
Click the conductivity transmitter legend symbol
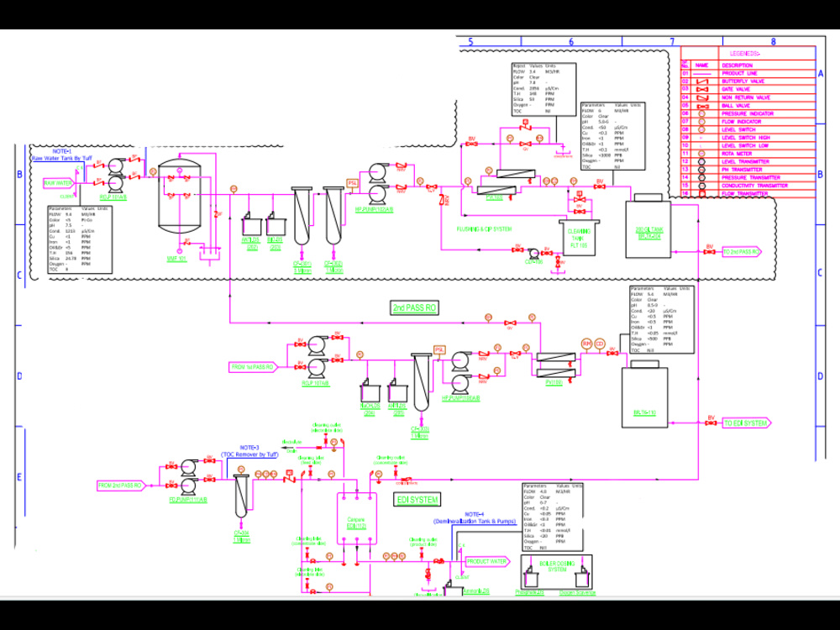[x=701, y=186]
